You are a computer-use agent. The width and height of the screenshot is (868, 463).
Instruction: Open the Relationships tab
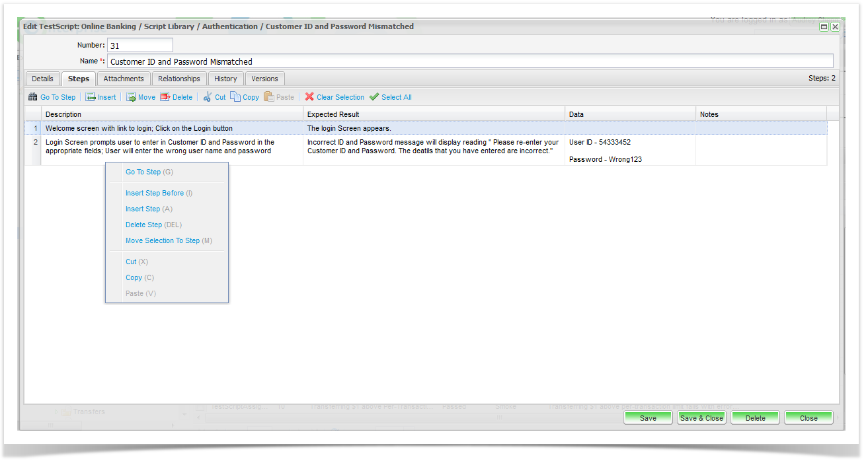coord(179,79)
